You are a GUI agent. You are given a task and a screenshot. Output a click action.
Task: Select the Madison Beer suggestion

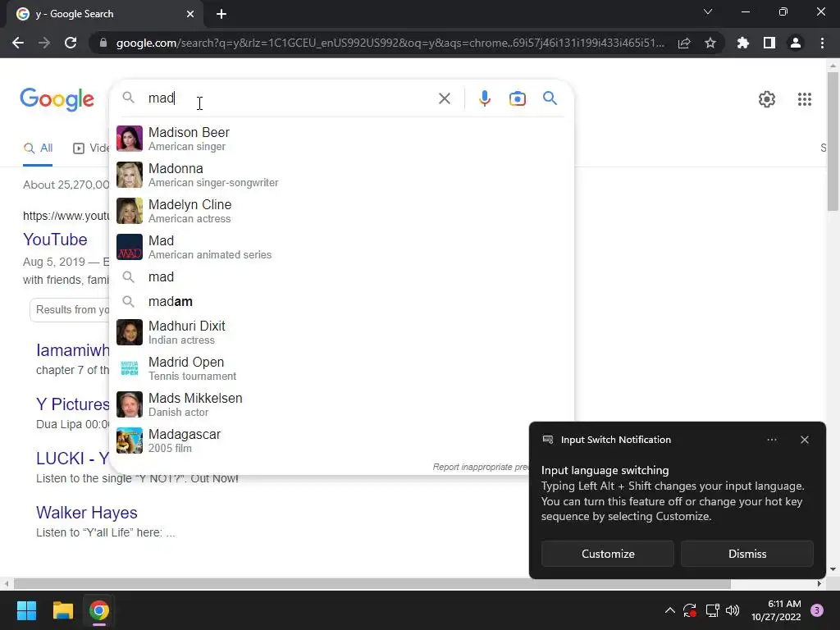341,139
